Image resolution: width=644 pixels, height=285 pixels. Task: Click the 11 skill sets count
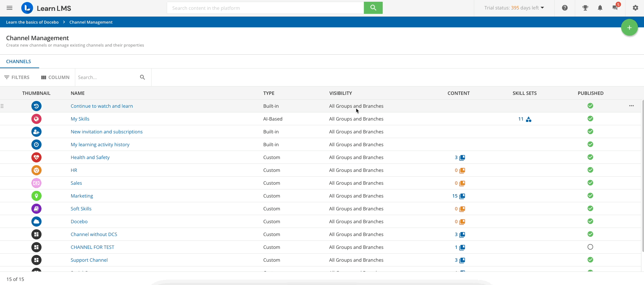[x=521, y=119]
